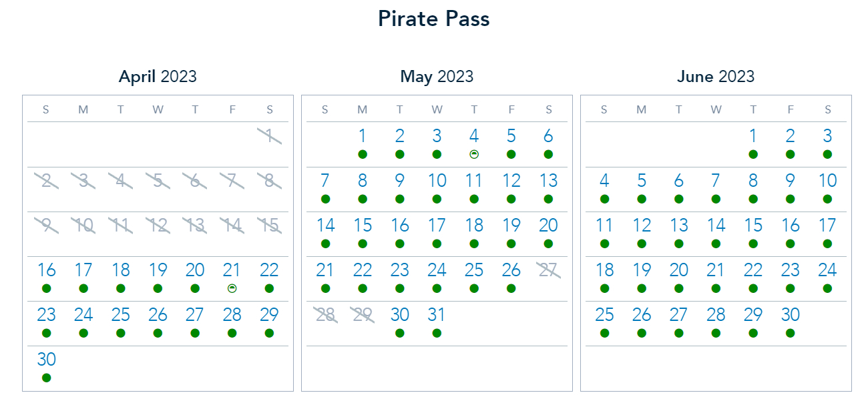Image resolution: width=868 pixels, height=405 pixels.
Task: Click the green dot beneath June 17
Action: [828, 244]
